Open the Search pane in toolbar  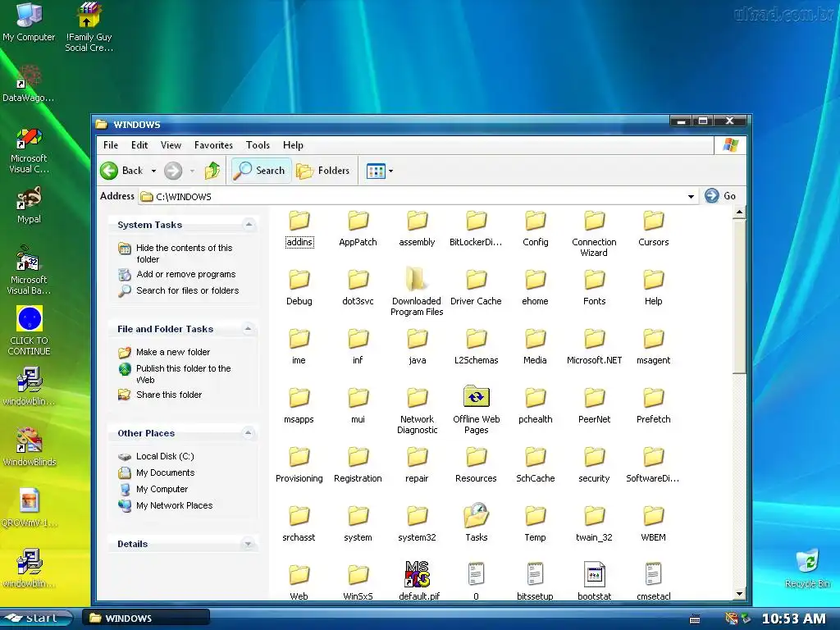click(261, 171)
